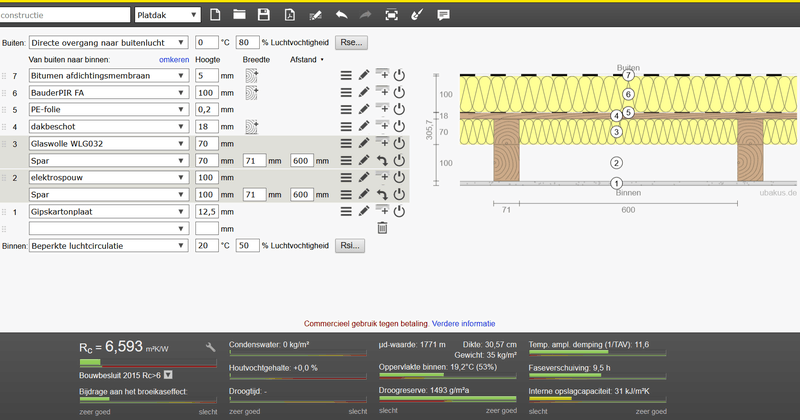The width and height of the screenshot is (800, 420).
Task: Open Binnen Beperkte luchtcirculatie dropdown
Action: [108, 245]
